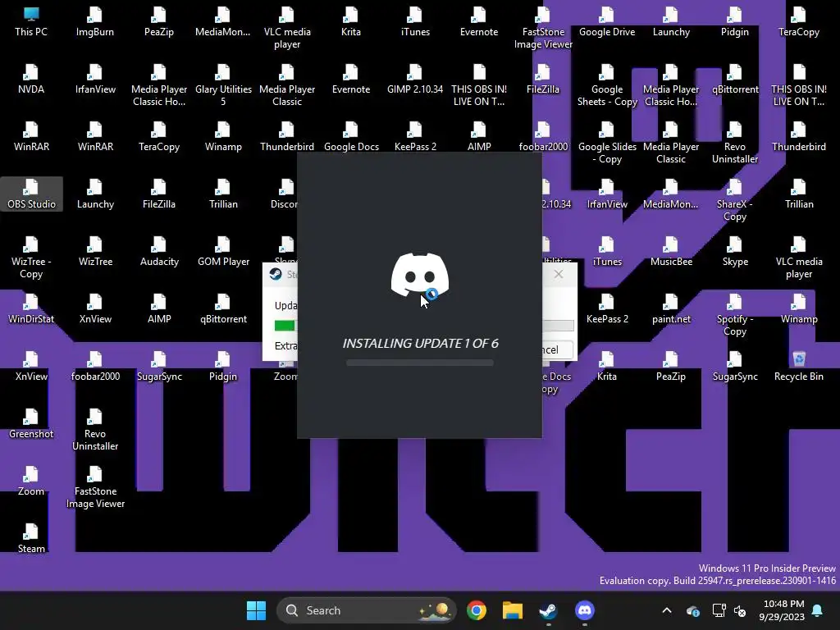This screenshot has height=630, width=840.
Task: Select the GIMP 2.10.34 desktop shortcut
Action: point(415,80)
